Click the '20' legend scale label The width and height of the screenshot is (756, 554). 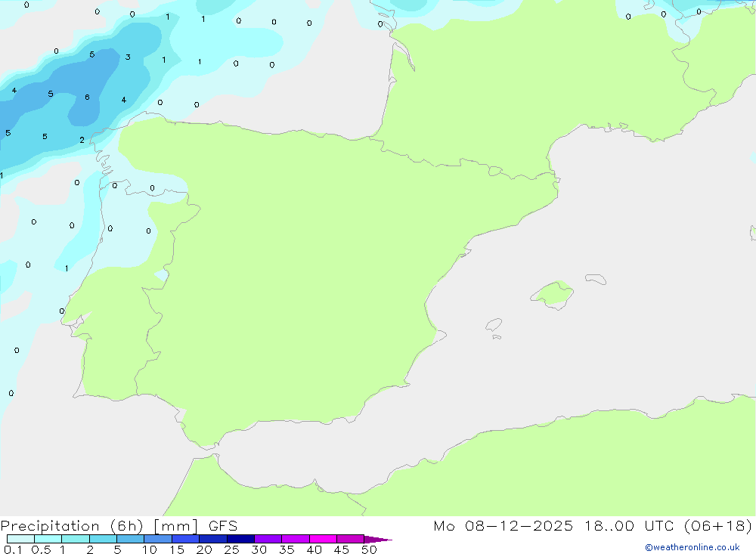click(204, 549)
